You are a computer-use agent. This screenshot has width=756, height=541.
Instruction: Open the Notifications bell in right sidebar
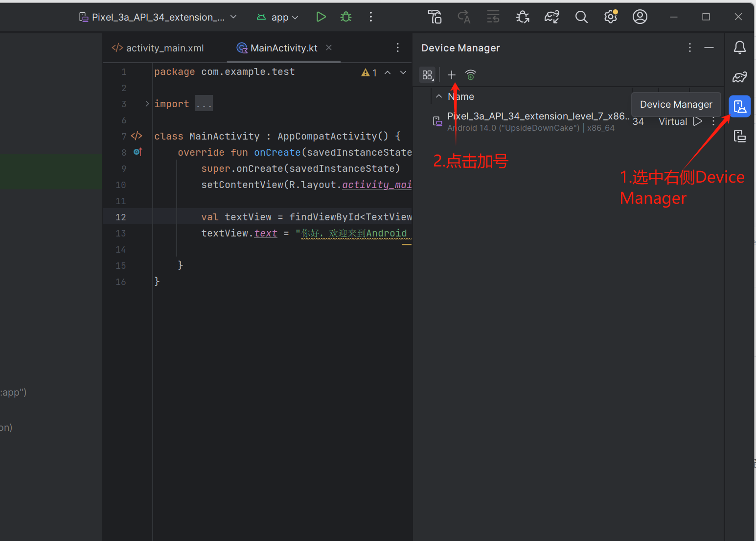(739, 47)
